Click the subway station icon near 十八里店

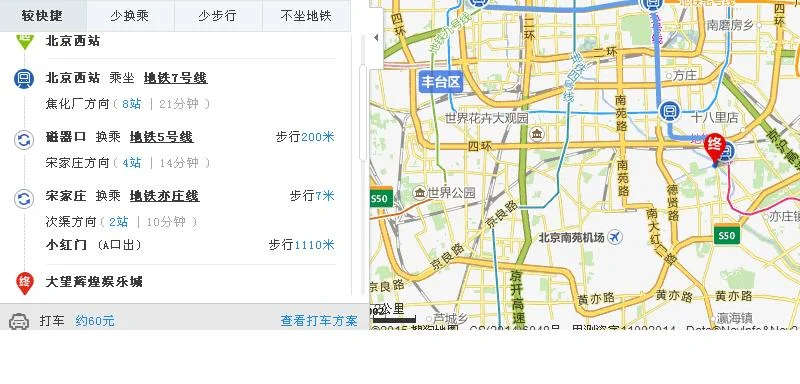point(668,111)
